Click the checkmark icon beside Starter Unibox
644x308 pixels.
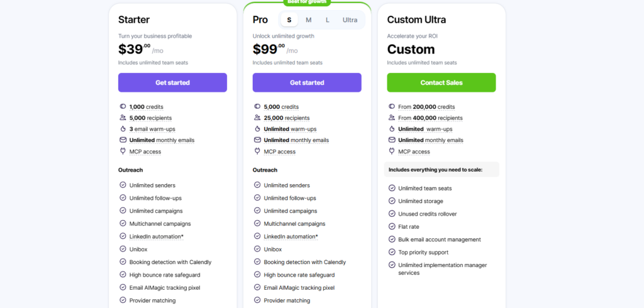[x=123, y=248]
